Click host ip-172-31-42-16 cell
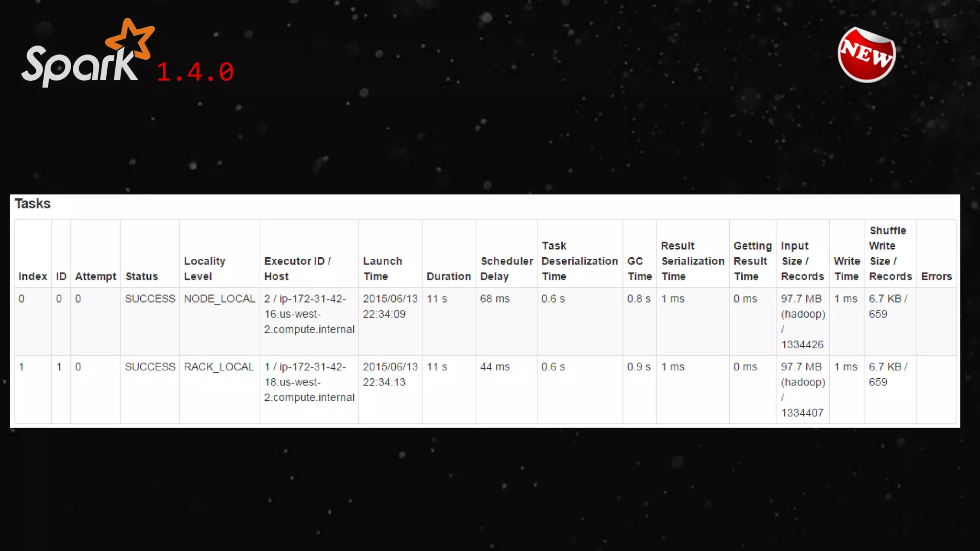Viewport: 980px width, 551px height. point(309,314)
